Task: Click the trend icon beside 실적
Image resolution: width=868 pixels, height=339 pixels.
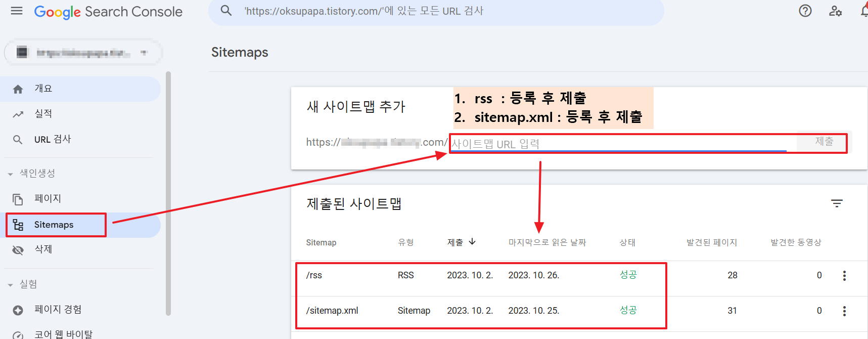Action: tap(18, 114)
